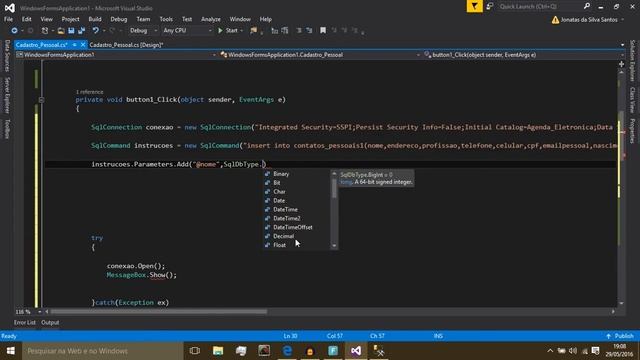Image resolution: width=640 pixels, height=360 pixels.
Task: Click the IntelliSense list scroll down arrow
Action: coord(334,246)
